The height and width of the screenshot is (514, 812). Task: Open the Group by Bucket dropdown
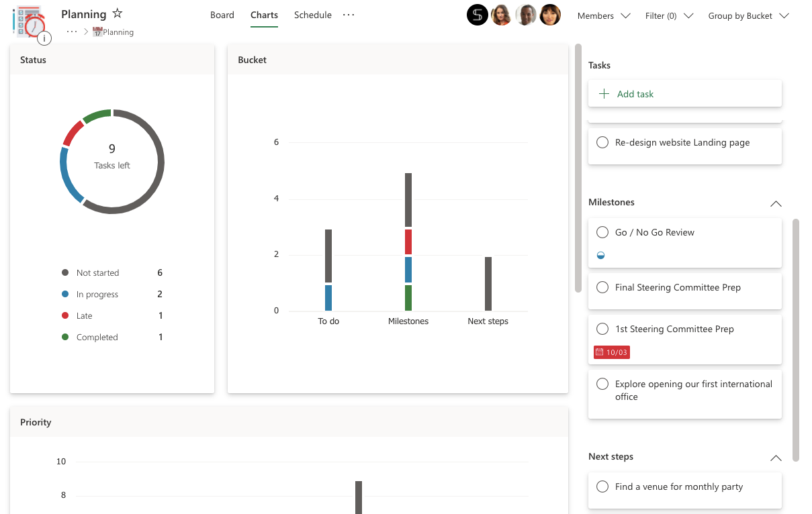click(748, 15)
